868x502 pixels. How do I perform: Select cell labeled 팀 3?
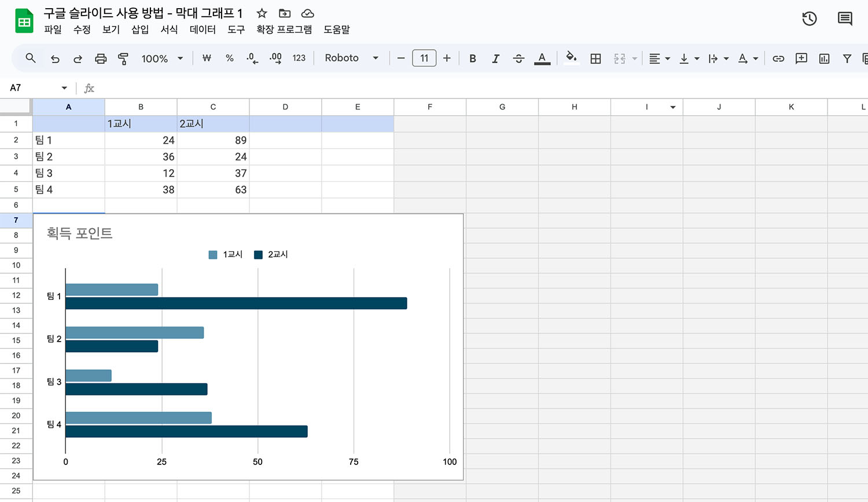pos(68,173)
